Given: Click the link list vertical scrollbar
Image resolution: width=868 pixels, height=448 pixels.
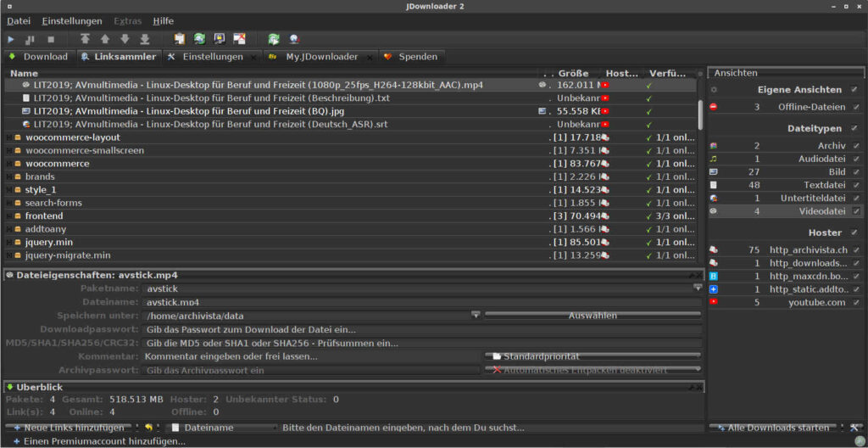Looking at the screenshot, I should 700,114.
